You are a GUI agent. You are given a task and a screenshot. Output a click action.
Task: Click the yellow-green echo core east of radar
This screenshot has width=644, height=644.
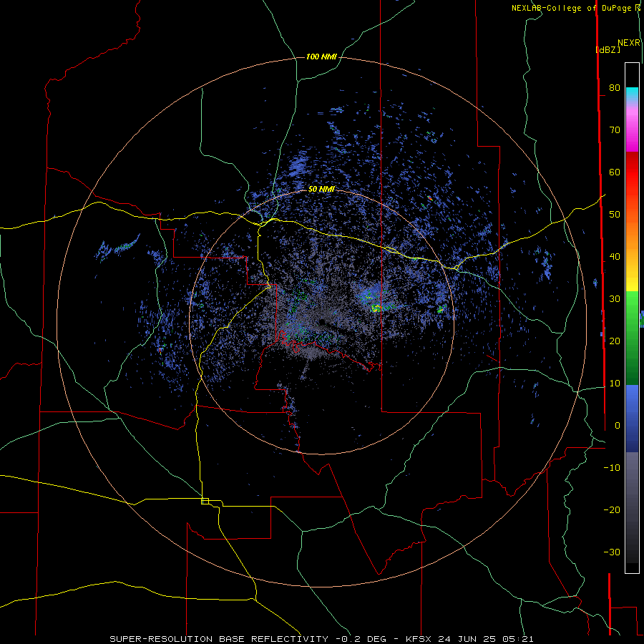click(376, 308)
